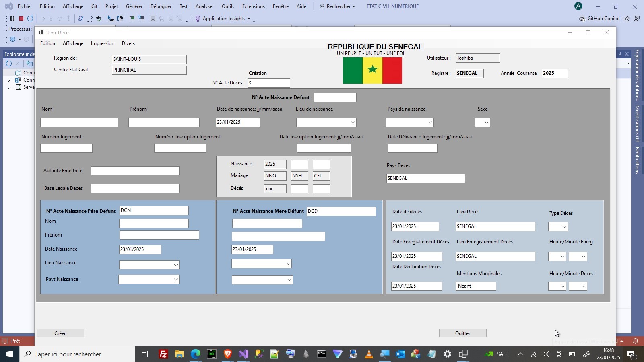The height and width of the screenshot is (362, 644).
Task: Open the Windows Start menu
Action: click(10, 354)
